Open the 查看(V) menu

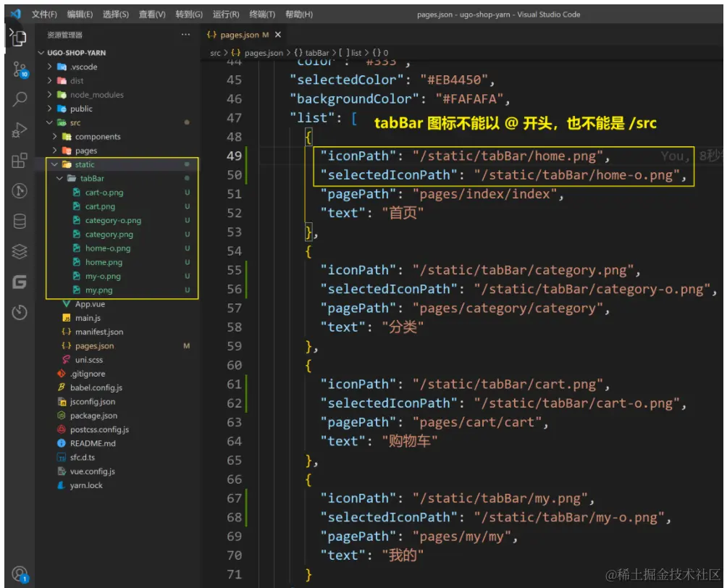(152, 14)
